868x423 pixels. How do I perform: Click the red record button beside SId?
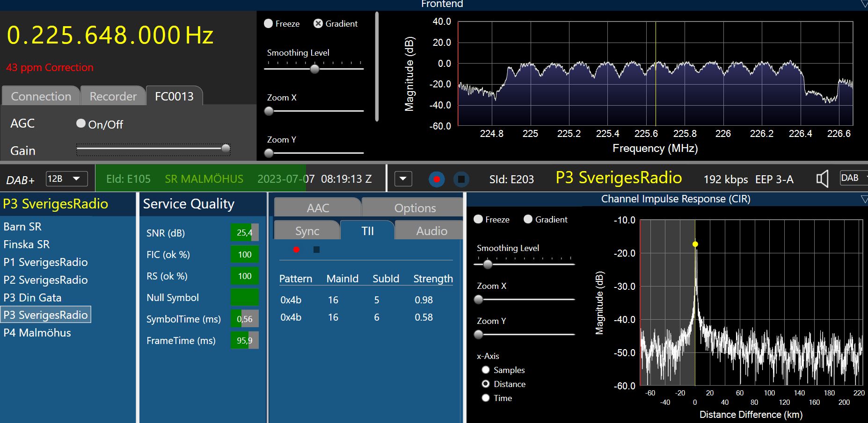coord(437,179)
